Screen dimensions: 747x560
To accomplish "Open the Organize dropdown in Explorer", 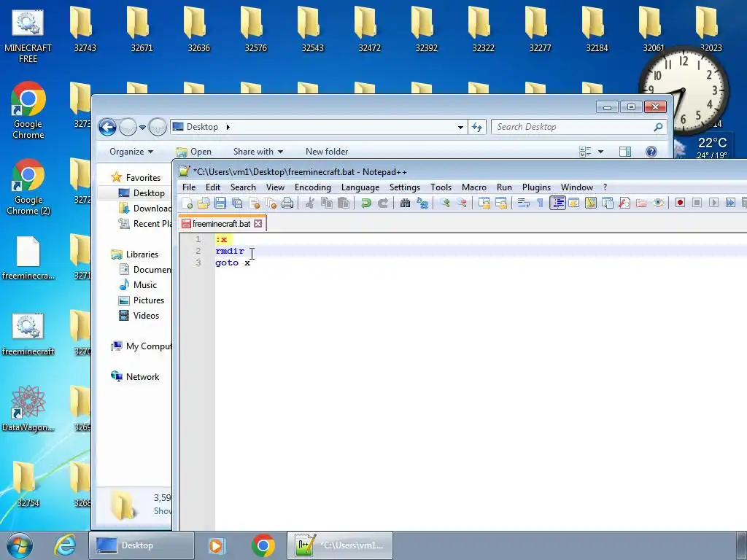I will pyautogui.click(x=131, y=152).
